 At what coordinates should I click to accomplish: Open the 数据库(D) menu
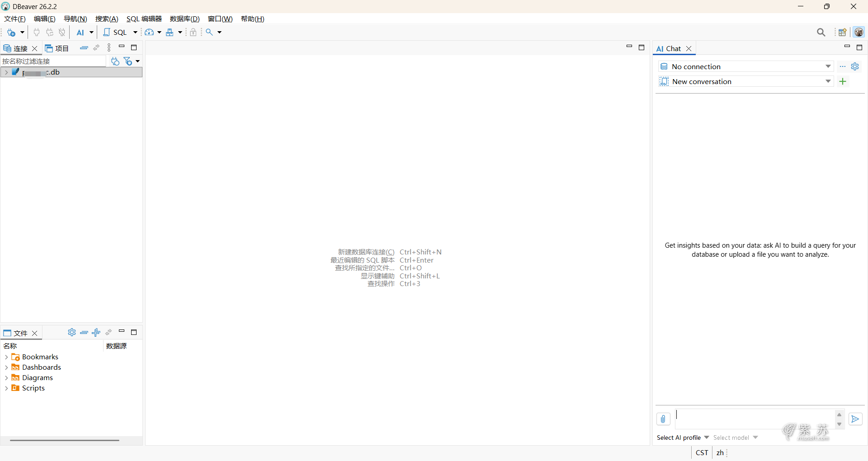coord(185,19)
